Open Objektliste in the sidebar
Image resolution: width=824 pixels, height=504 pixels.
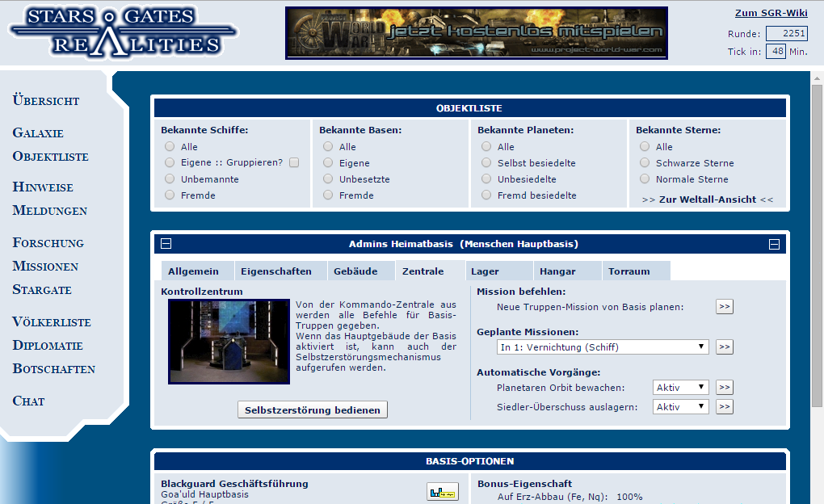click(x=50, y=156)
